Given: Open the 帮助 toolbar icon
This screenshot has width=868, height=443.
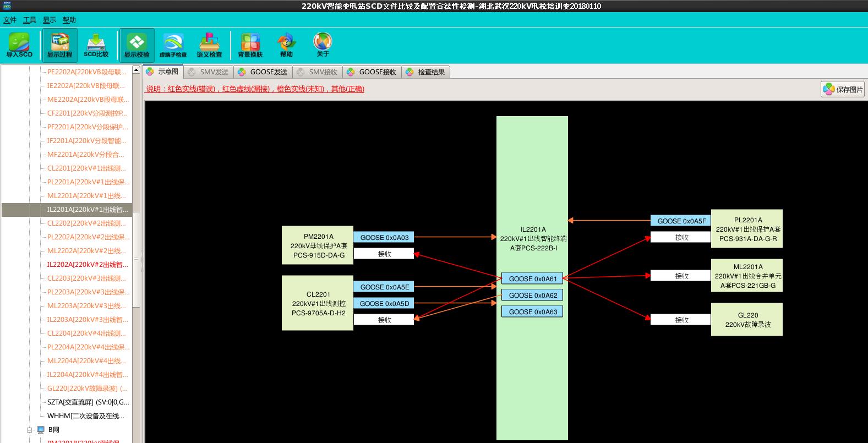Looking at the screenshot, I should (286, 45).
